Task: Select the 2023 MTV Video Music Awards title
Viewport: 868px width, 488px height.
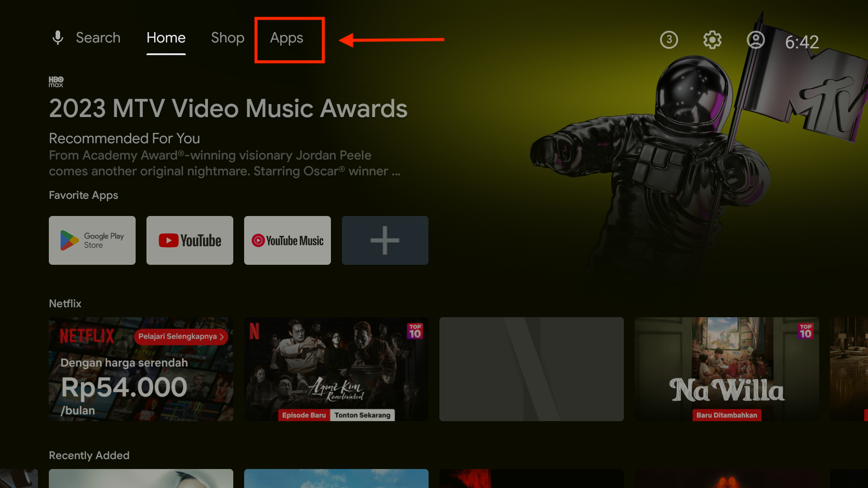Action: (228, 108)
